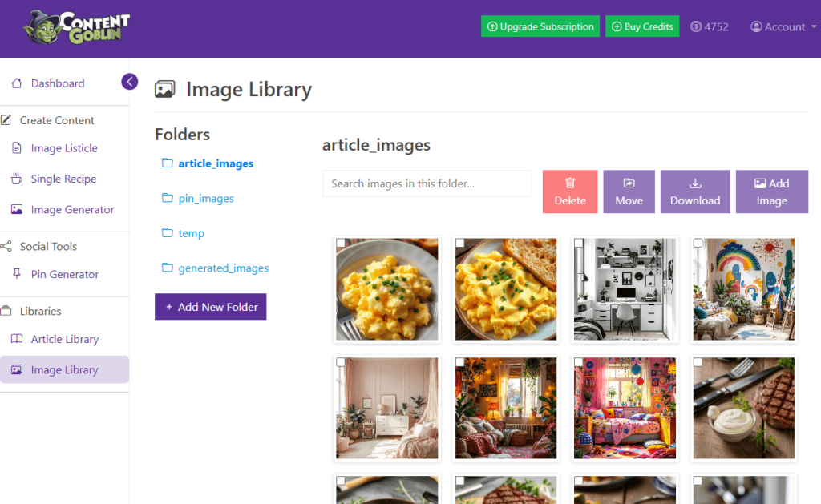Image resolution: width=821 pixels, height=504 pixels.
Task: Focus the search images in folder field
Action: 427,183
